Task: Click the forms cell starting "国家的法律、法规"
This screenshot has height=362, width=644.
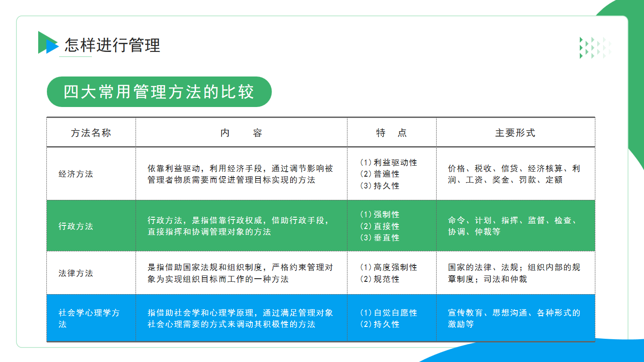Action: 514,273
